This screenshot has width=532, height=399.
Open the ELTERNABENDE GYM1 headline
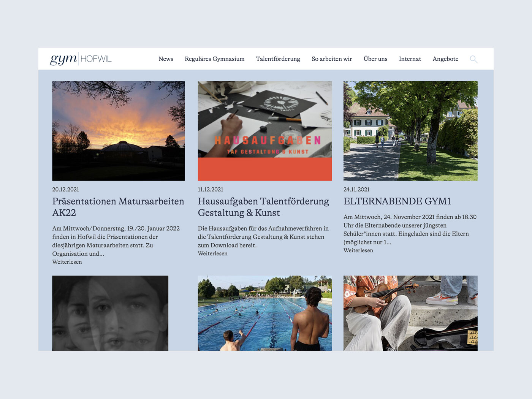point(397,201)
